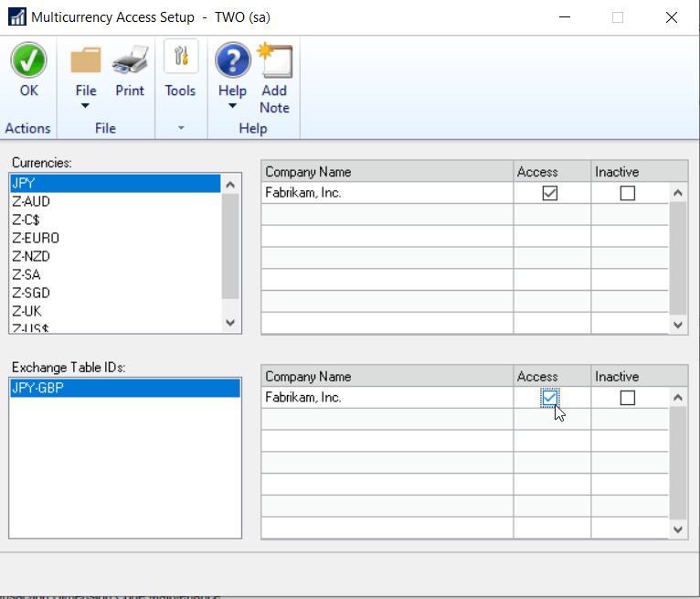Open the Help dropdown arrow
700x599 pixels.
[x=232, y=106]
